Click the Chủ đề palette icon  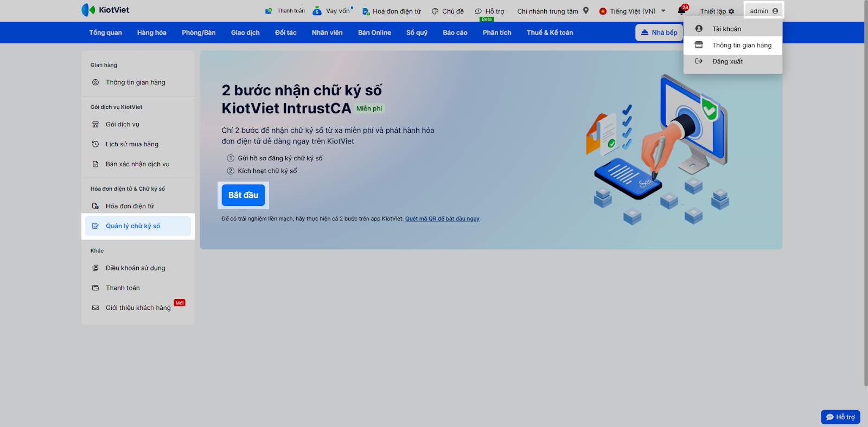point(435,11)
